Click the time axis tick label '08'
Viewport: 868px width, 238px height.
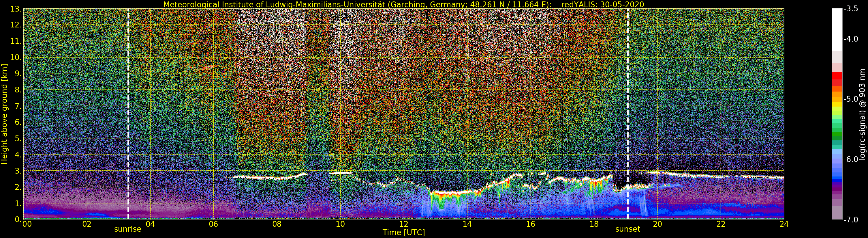277,224
